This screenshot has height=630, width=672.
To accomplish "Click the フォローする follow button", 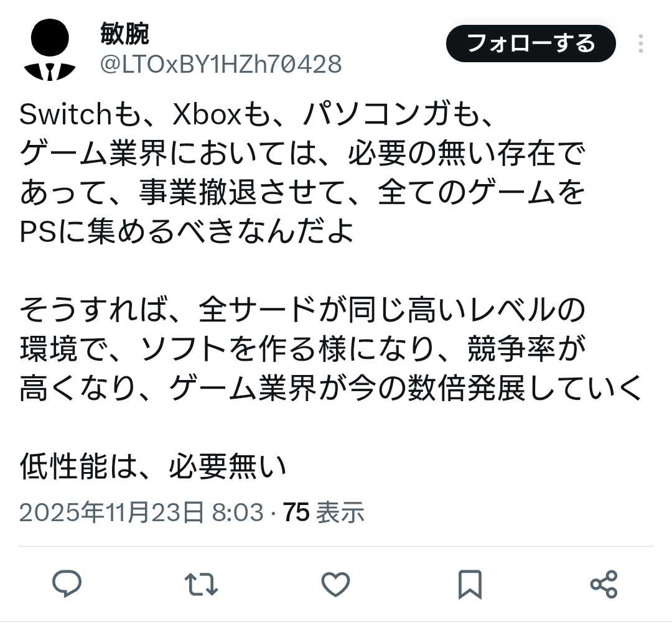I will 531,44.
